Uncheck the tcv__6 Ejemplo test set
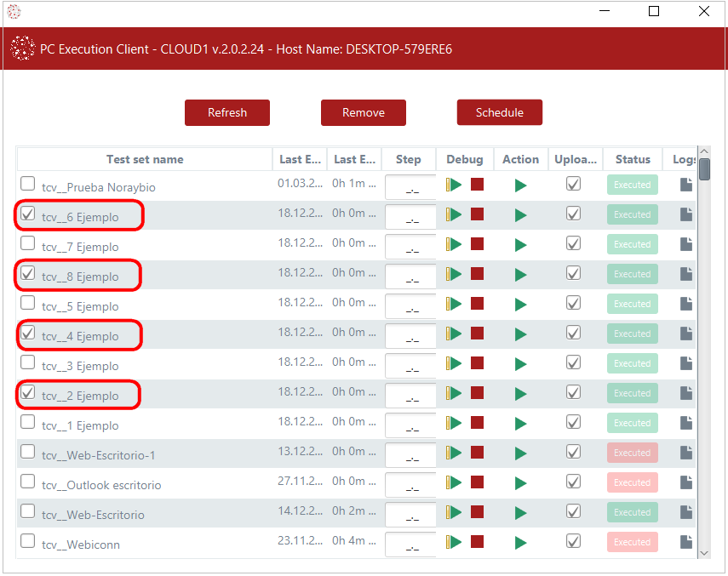Viewport: 728px width, 576px height. [x=28, y=214]
